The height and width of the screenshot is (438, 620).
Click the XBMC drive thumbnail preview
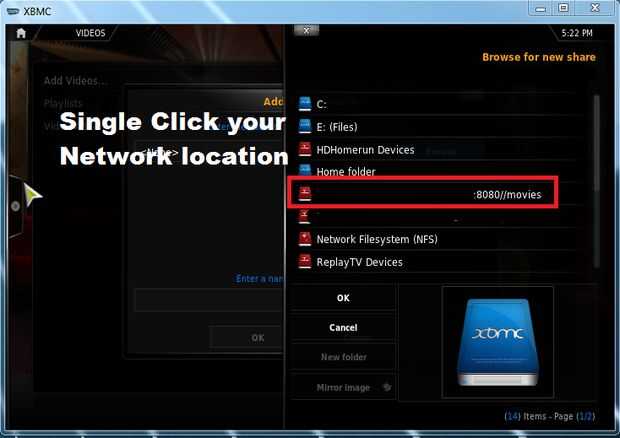[x=497, y=342]
